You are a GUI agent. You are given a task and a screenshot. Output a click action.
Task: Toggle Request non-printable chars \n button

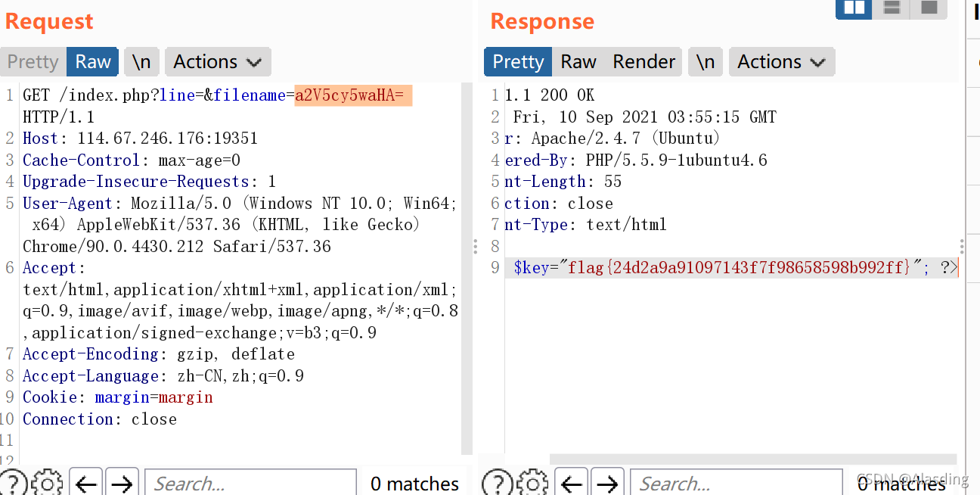coord(141,62)
